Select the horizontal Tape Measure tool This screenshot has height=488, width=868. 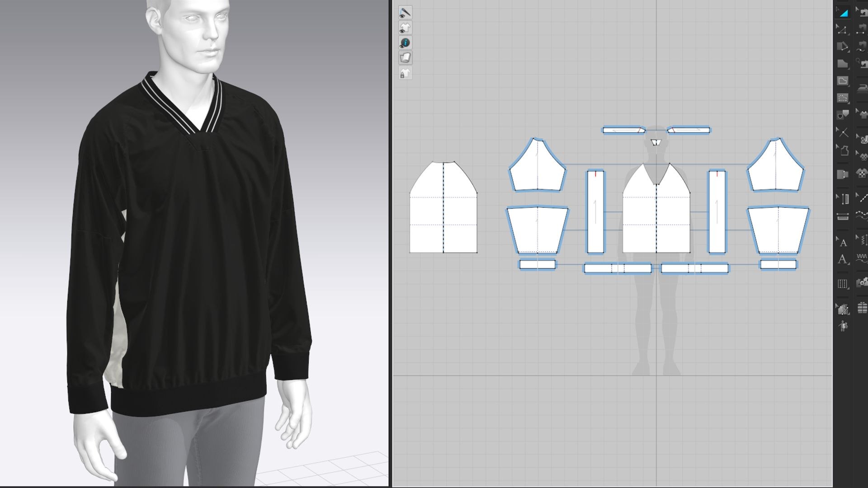pyautogui.click(x=843, y=216)
